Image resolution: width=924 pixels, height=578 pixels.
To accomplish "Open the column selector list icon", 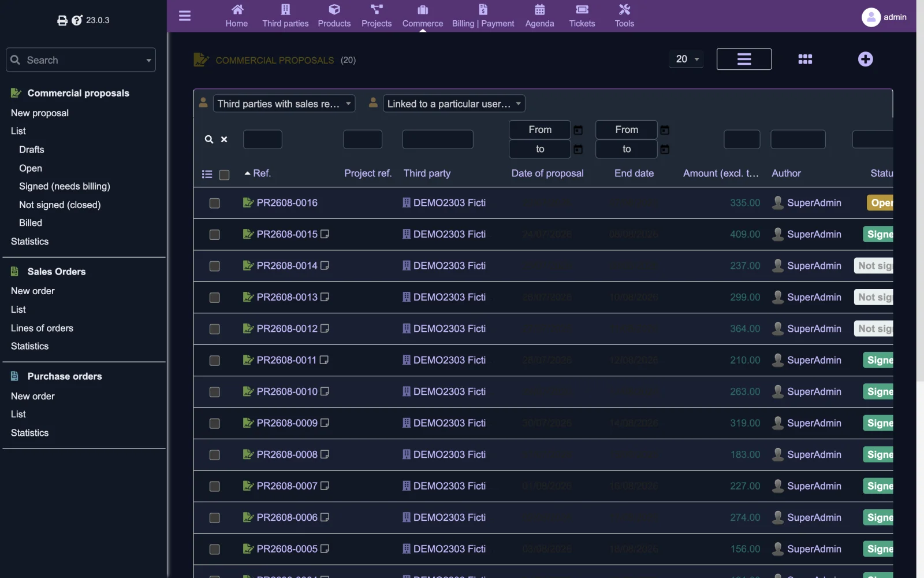I will [x=207, y=174].
